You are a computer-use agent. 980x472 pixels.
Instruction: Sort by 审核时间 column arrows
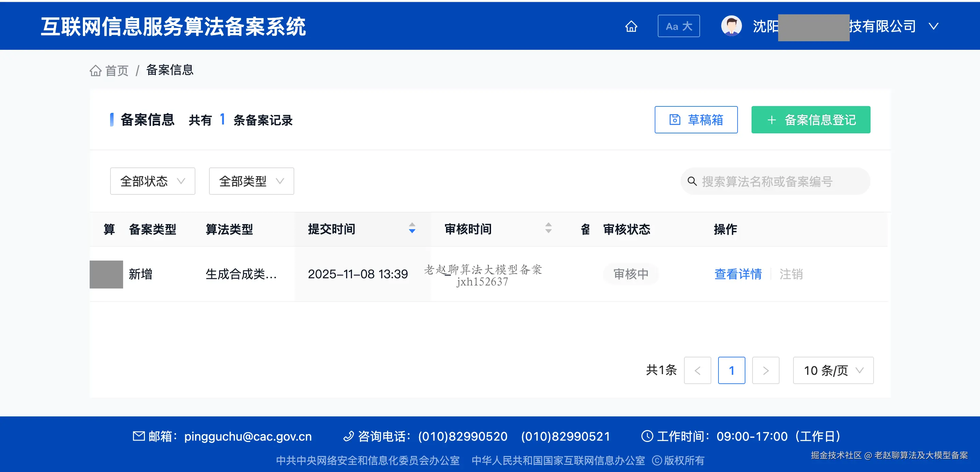[x=548, y=228]
